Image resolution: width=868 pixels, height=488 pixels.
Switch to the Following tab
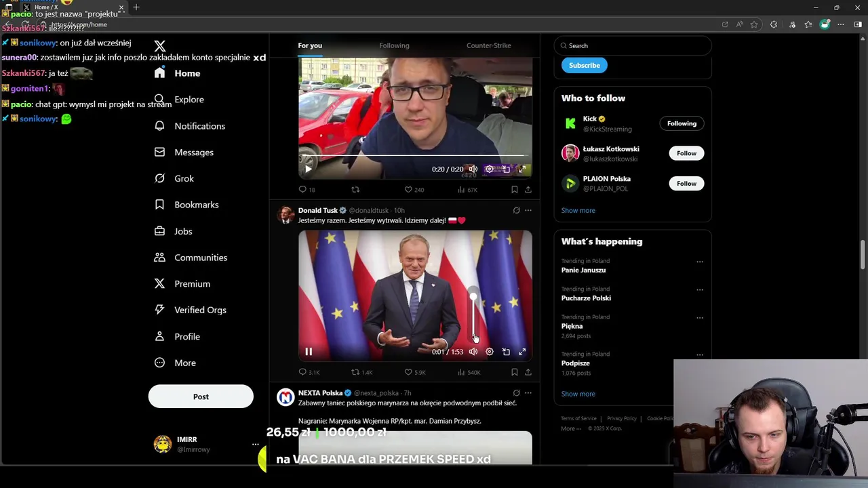(x=394, y=45)
